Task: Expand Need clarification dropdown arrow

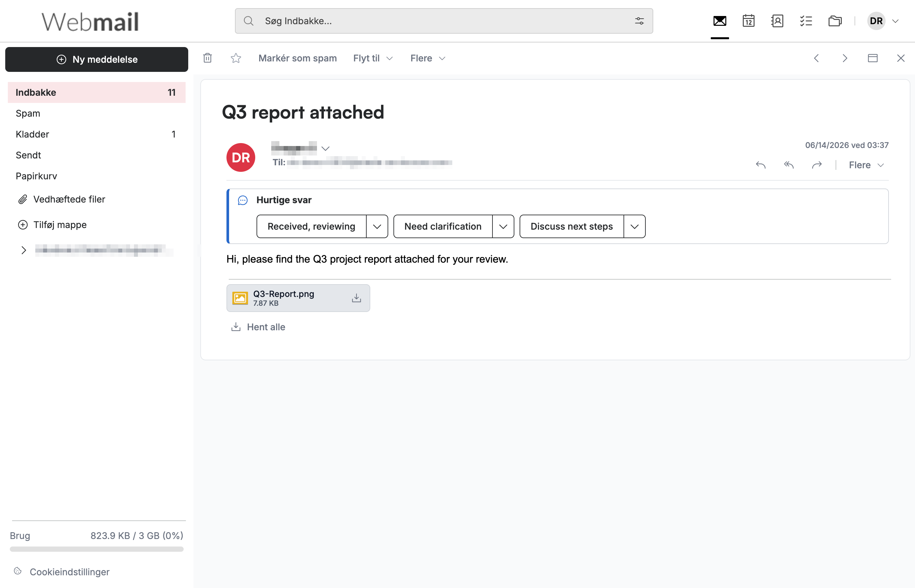Action: click(x=503, y=226)
